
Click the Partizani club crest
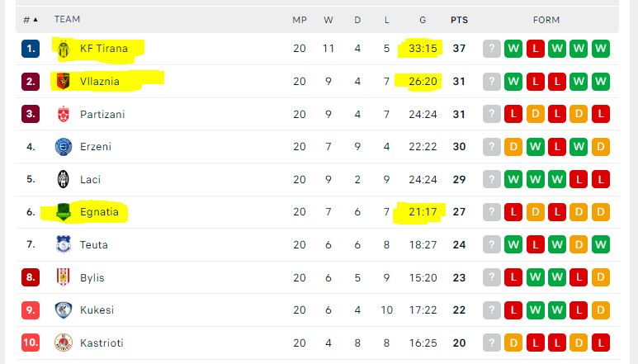coord(63,114)
